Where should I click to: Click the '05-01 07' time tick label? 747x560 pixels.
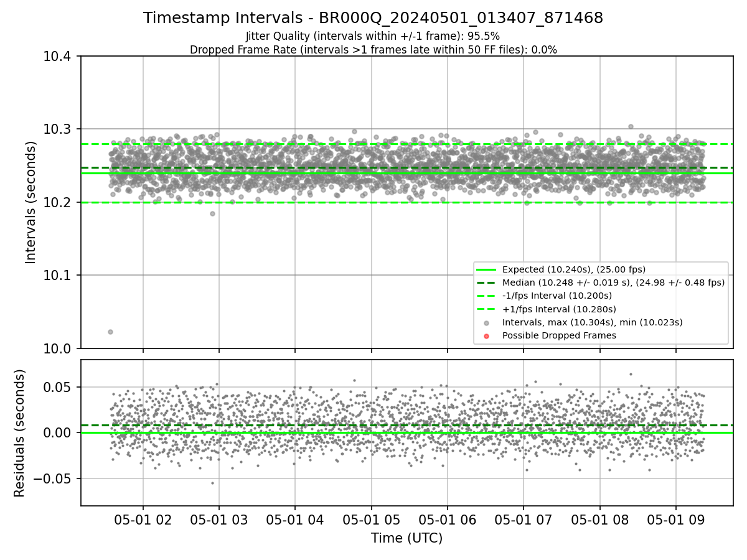pyautogui.click(x=524, y=519)
